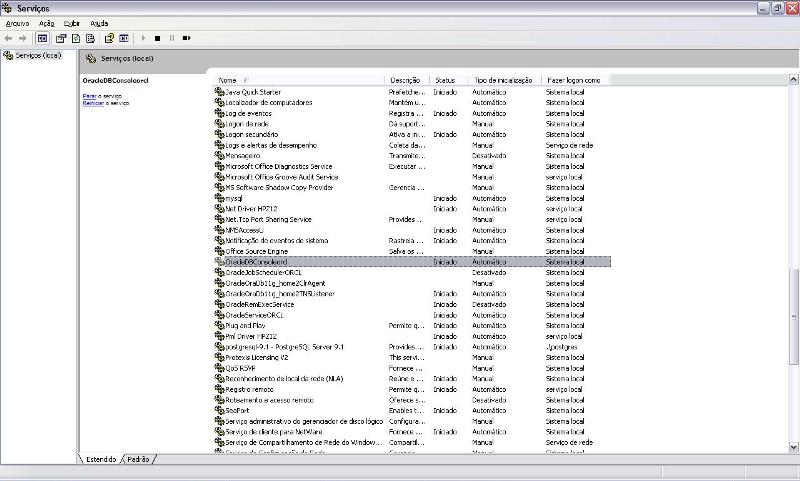Click gear icon beside Log de eventos

tap(219, 113)
